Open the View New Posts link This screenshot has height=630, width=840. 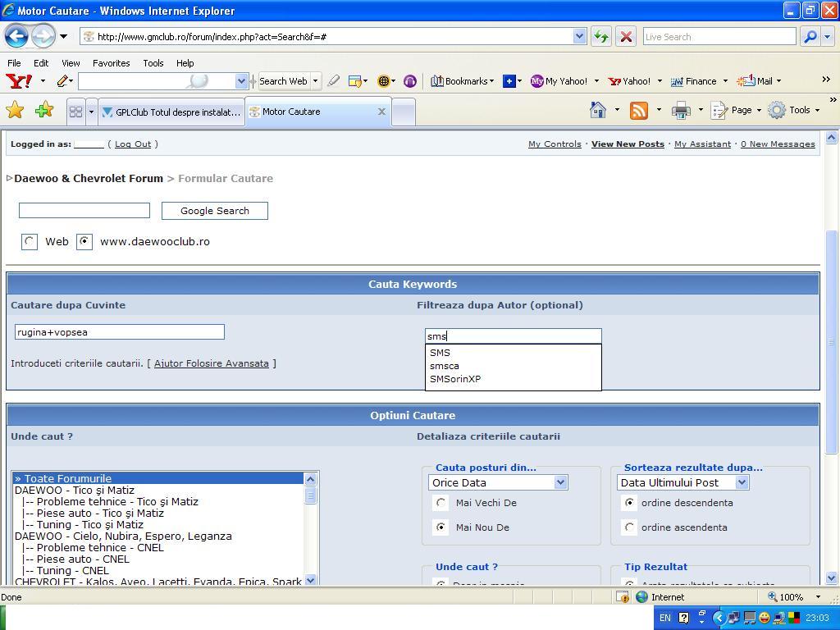[628, 144]
